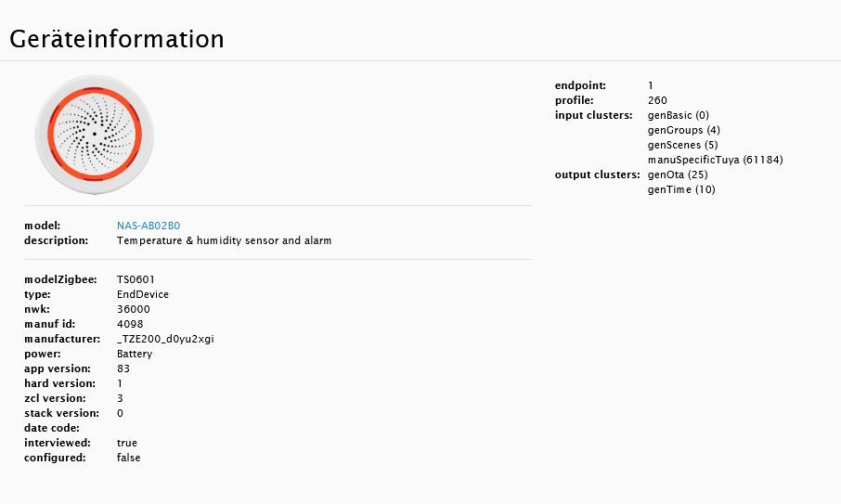Click the interviewed value true
841x504 pixels.
127,443
